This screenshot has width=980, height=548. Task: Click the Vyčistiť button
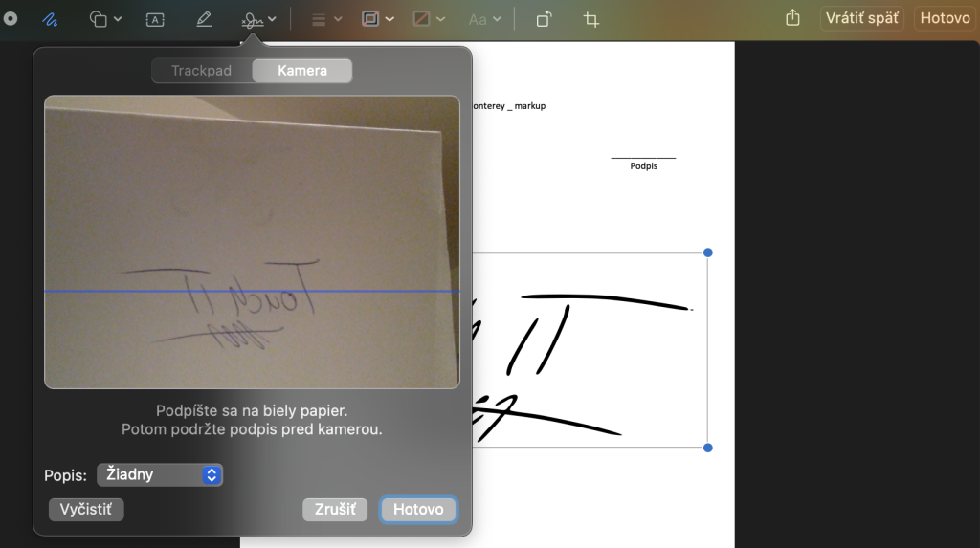tap(86, 509)
